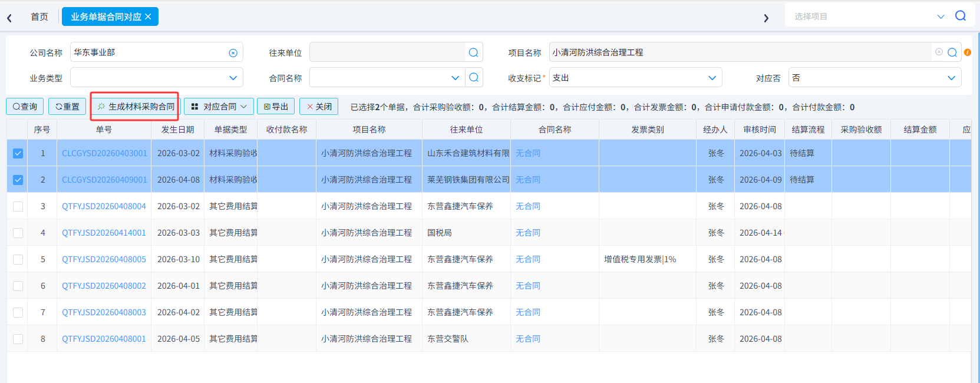
Task: Click 无合同 link in 国税局 row
Action: 528,233
